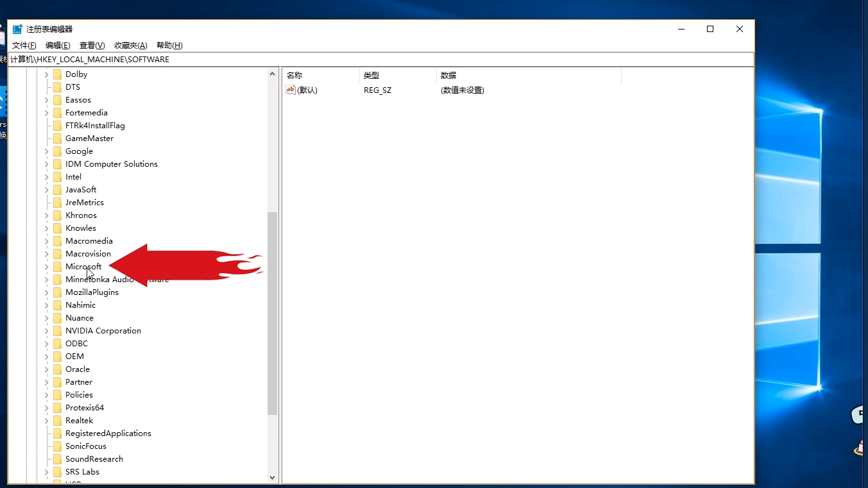The width and height of the screenshot is (868, 488).
Task: Expand the Protexis64 key
Action: pos(46,408)
